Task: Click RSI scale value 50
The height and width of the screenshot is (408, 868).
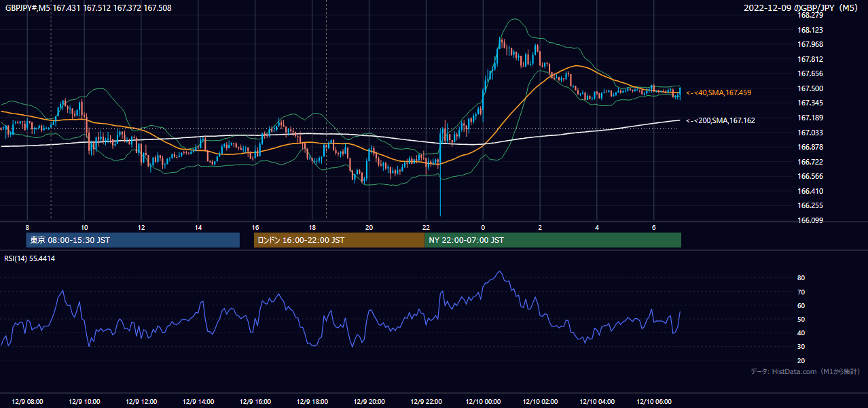Action: (801, 319)
